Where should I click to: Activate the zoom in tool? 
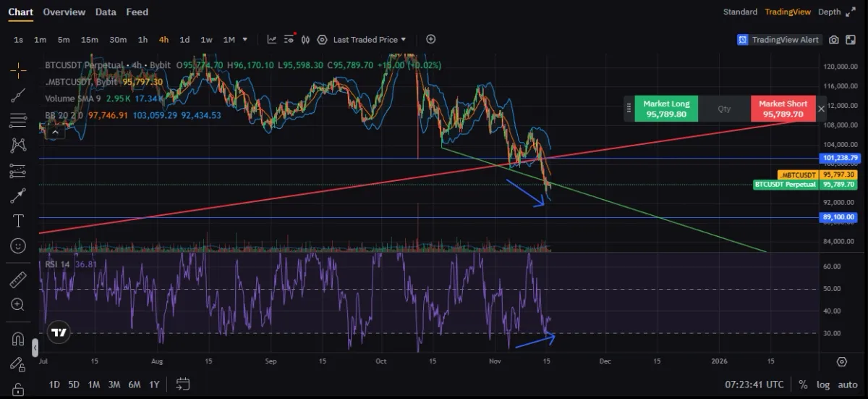coord(19,305)
